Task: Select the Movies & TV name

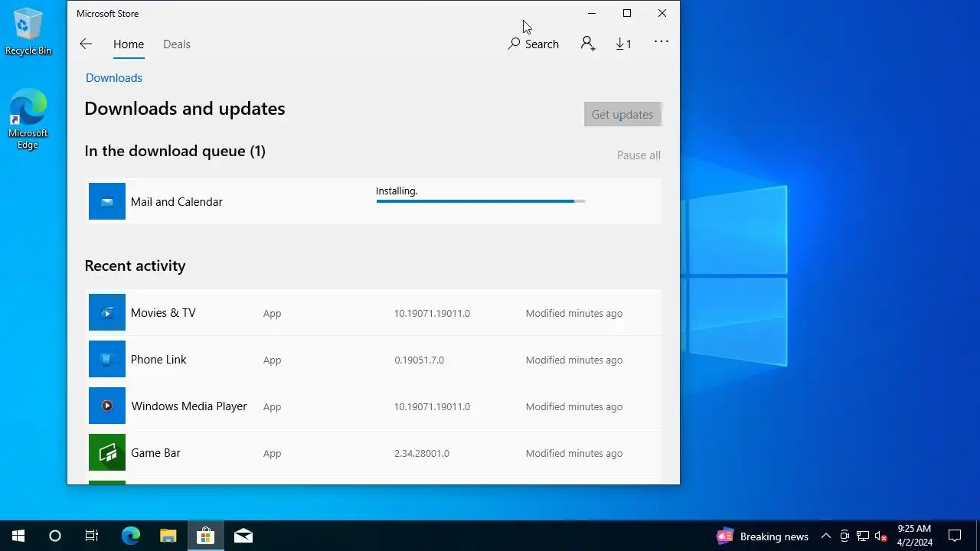Action: (163, 313)
